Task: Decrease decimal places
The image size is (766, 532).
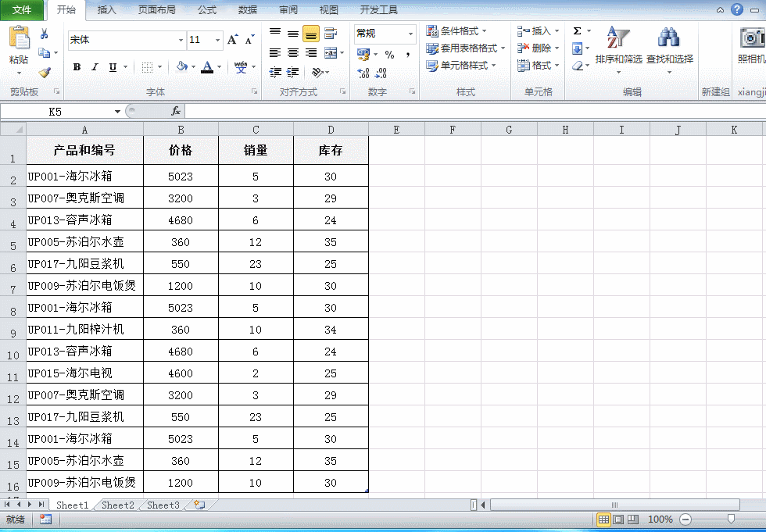Action: click(x=381, y=73)
